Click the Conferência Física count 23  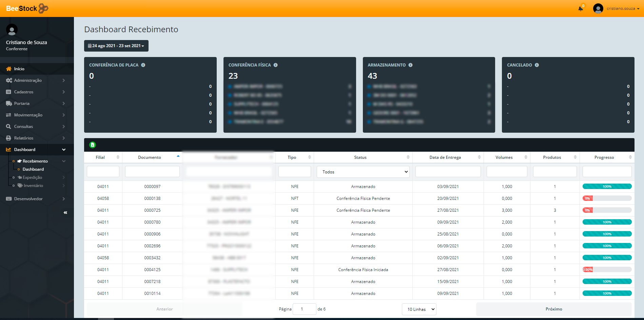pyautogui.click(x=233, y=76)
